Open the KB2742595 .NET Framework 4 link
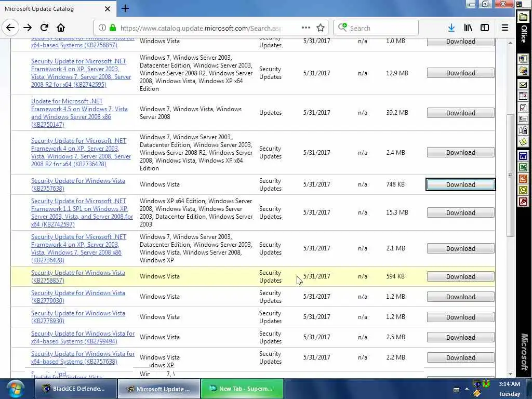The width and height of the screenshot is (532, 399). click(81, 73)
